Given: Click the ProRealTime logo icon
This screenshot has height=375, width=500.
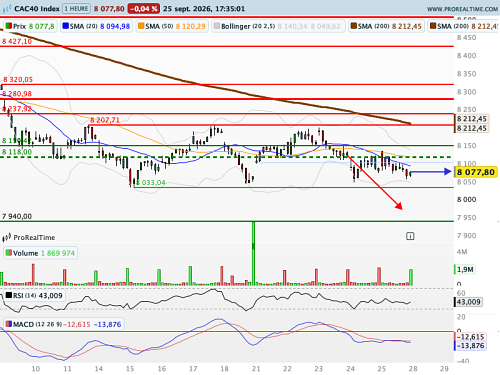Looking at the screenshot, I should coord(7,238).
